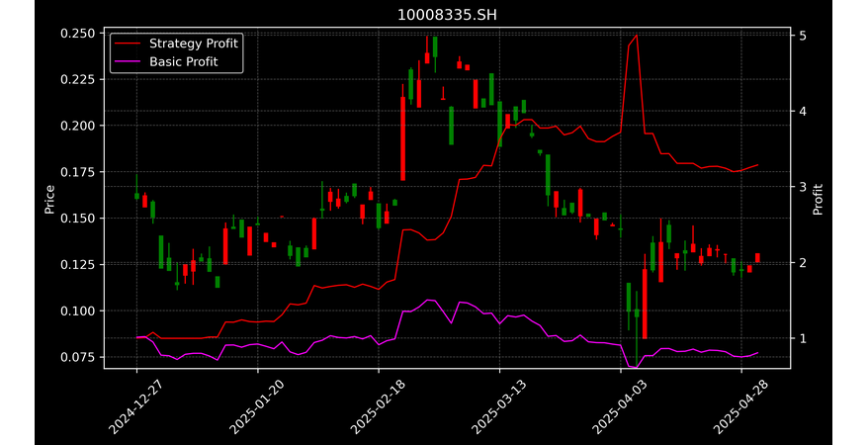Click the profit axis tick 3
The image size is (868, 445).
pyautogui.click(x=802, y=187)
